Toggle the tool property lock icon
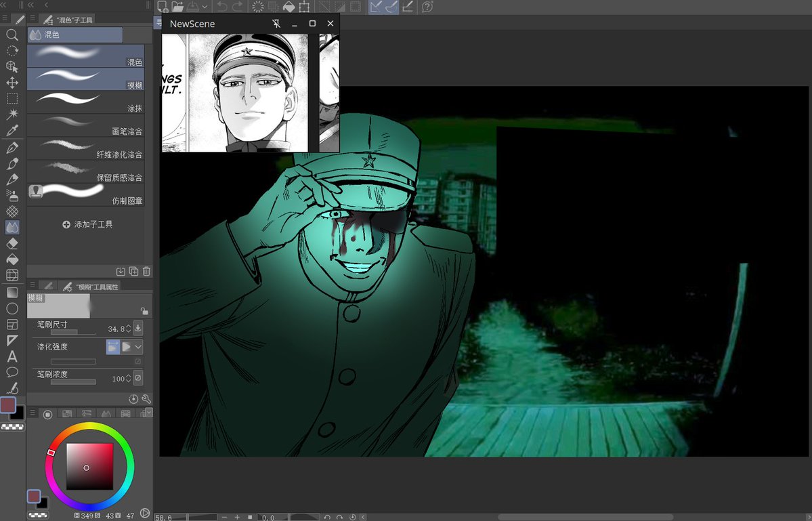Image resolution: width=812 pixels, height=521 pixels. coord(144,311)
